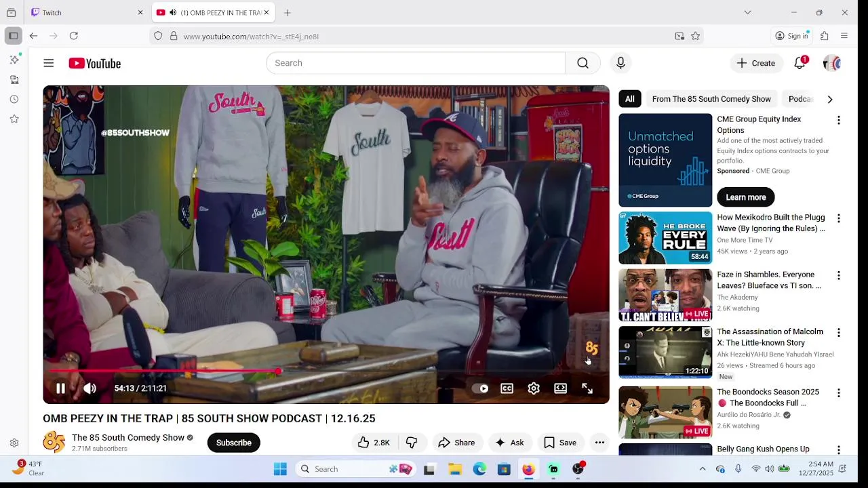Open sidebar bookmarks star icon
The image size is (868, 488).
pyautogui.click(x=14, y=119)
